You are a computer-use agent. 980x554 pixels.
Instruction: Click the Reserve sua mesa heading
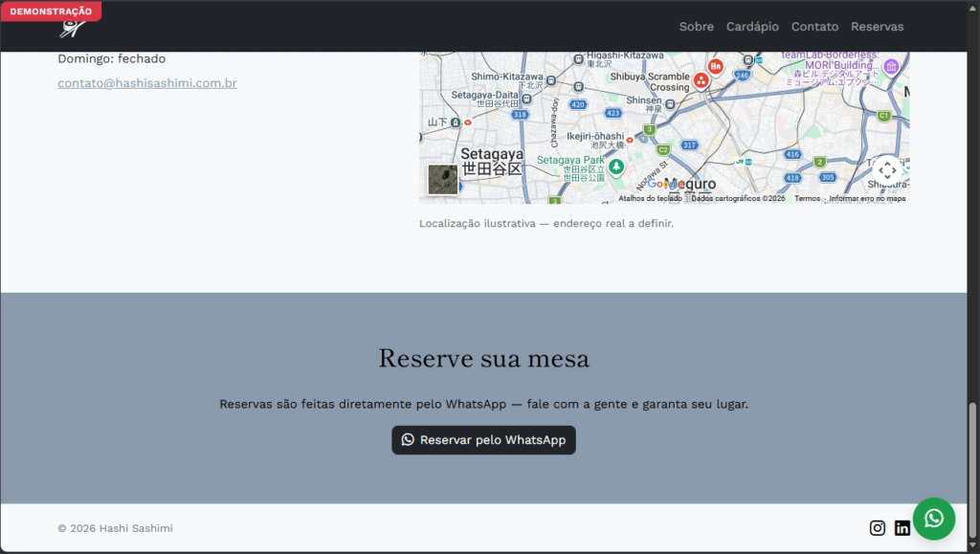coord(483,359)
